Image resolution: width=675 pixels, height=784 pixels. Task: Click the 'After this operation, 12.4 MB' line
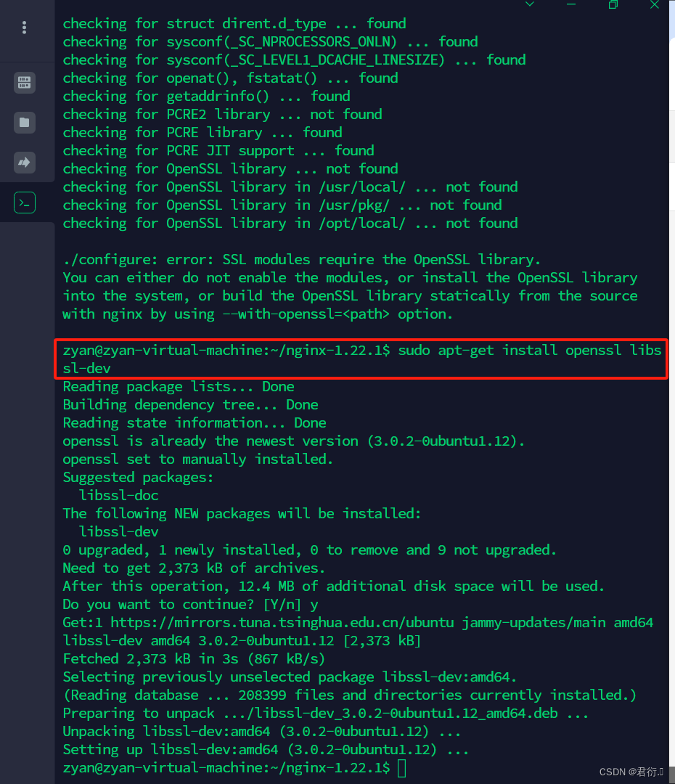tap(333, 586)
